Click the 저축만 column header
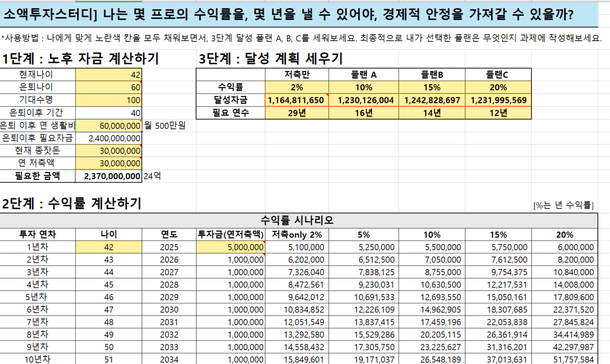 297,74
